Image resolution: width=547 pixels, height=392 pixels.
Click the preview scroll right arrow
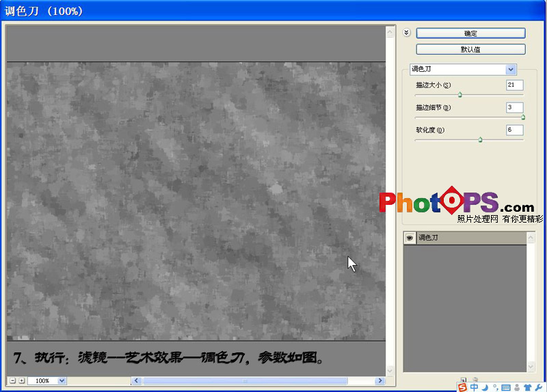380,381
